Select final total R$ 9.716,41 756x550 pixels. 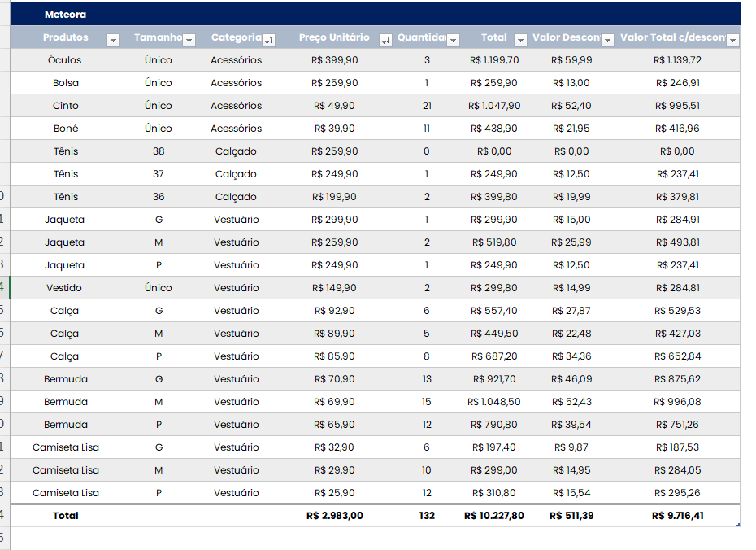[x=677, y=516]
